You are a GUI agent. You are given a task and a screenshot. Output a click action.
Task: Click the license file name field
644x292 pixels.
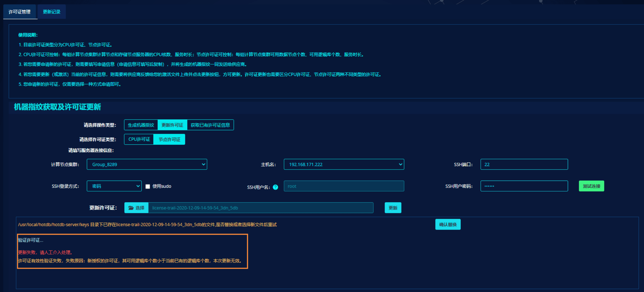point(261,208)
